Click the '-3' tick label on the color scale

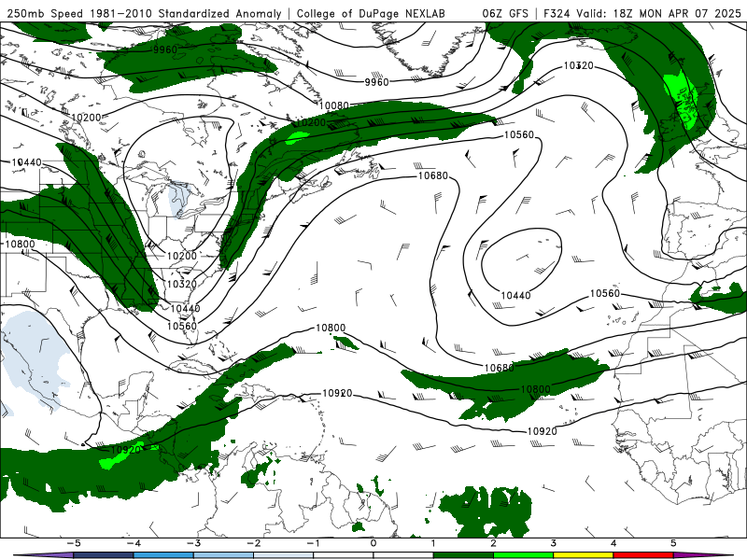coord(193,543)
